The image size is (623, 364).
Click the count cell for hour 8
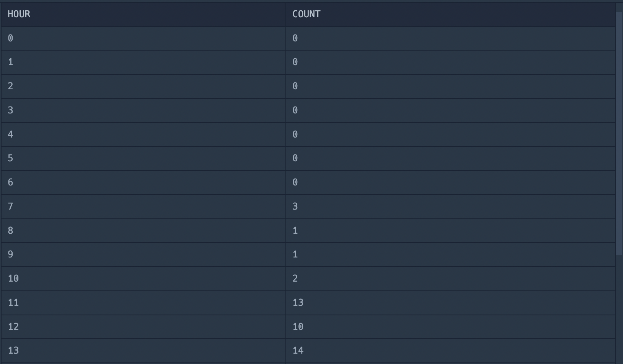tap(451, 231)
